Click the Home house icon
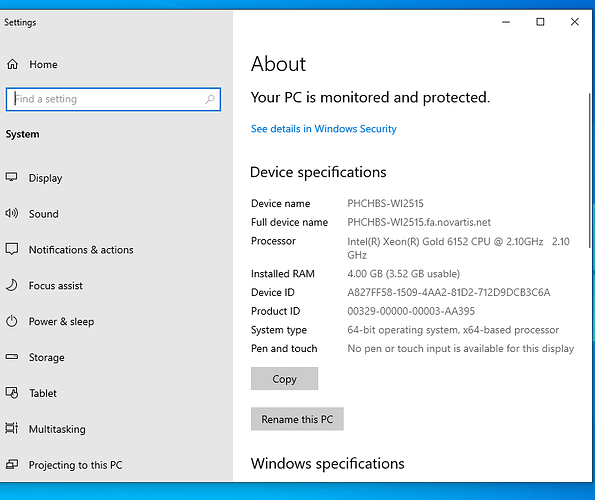 pos(12,64)
